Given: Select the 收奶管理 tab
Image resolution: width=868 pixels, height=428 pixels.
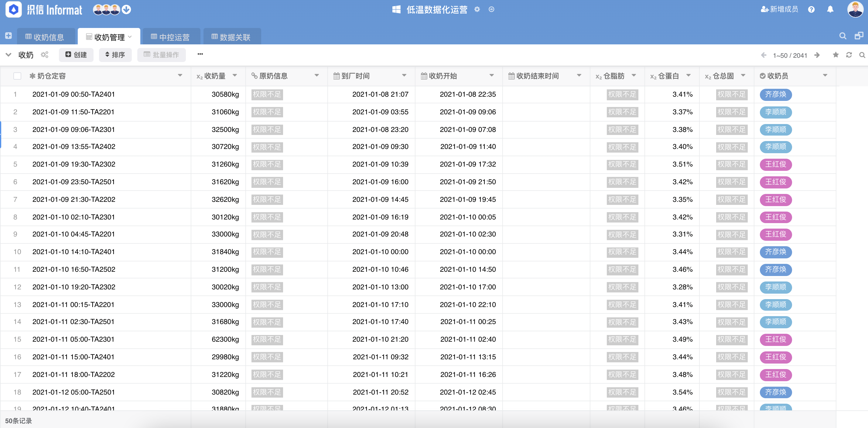Looking at the screenshot, I should pyautogui.click(x=108, y=36).
